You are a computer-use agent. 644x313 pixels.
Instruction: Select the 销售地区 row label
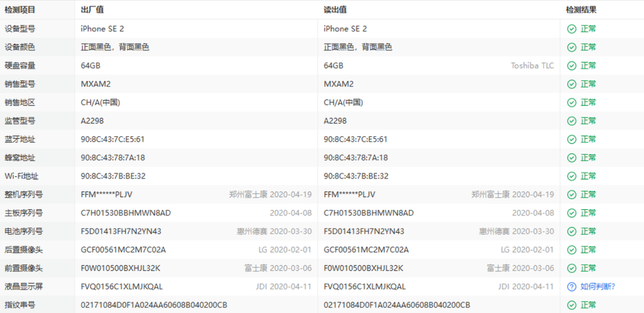point(20,102)
